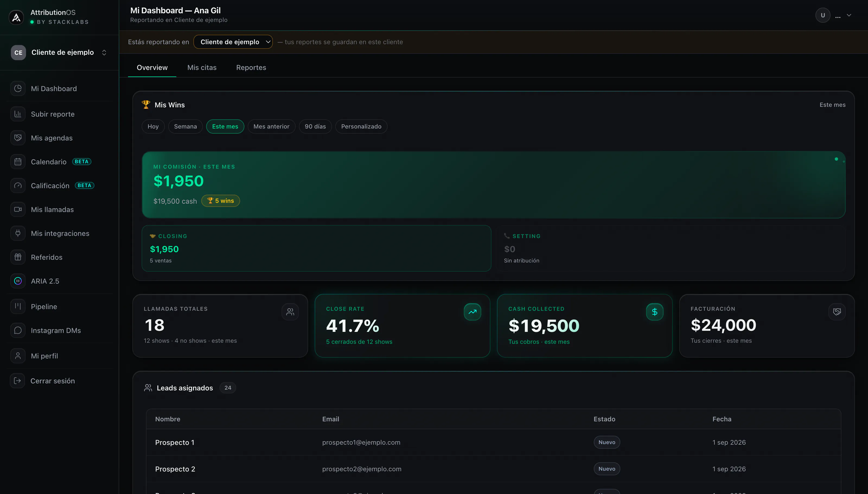Expand the user account menu chevron
Image resolution: width=868 pixels, height=494 pixels.
pyautogui.click(x=849, y=15)
